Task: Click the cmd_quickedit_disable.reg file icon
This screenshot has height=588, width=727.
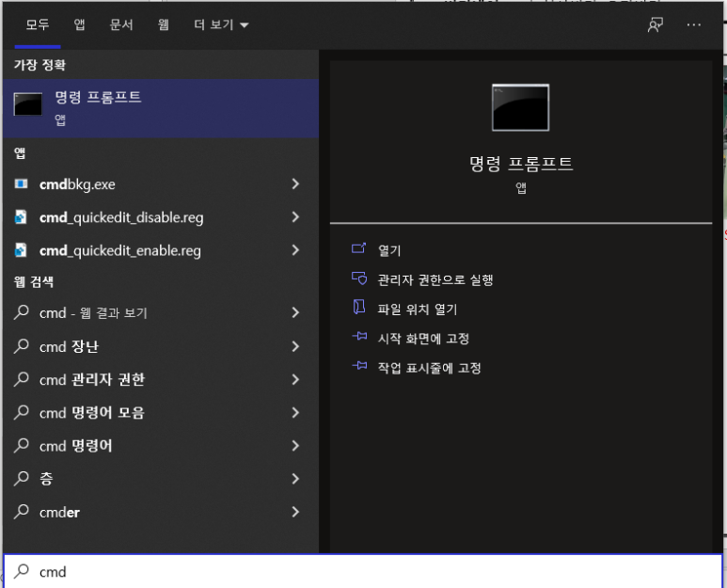Action: click(21, 216)
